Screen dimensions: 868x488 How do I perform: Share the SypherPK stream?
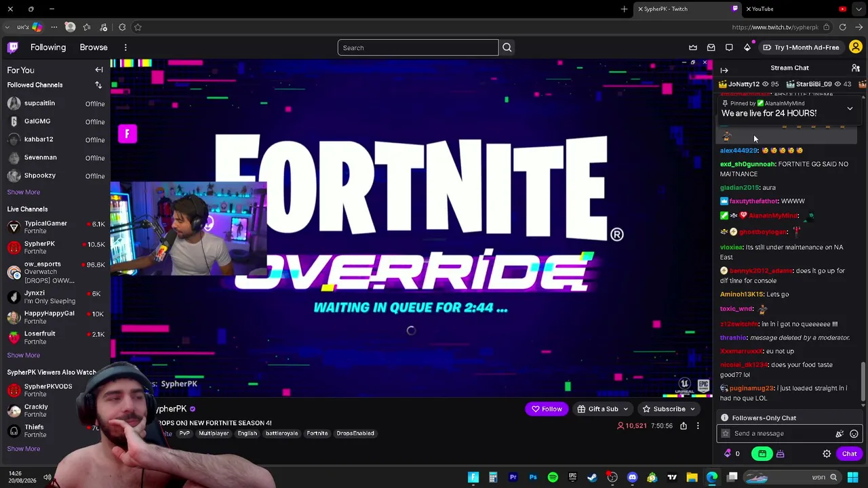coord(684,426)
